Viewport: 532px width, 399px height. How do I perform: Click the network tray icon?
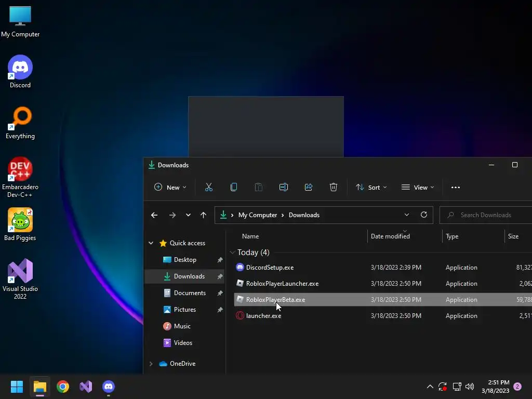[x=457, y=387]
